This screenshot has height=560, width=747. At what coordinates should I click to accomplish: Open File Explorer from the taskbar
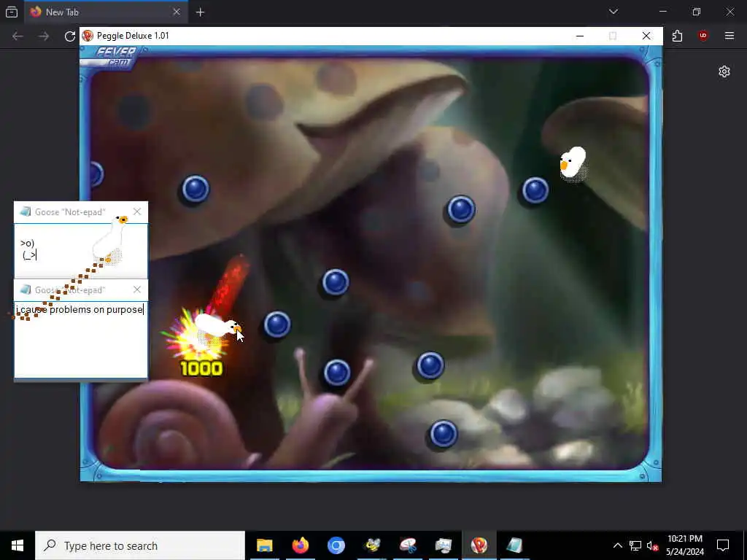[x=264, y=545]
